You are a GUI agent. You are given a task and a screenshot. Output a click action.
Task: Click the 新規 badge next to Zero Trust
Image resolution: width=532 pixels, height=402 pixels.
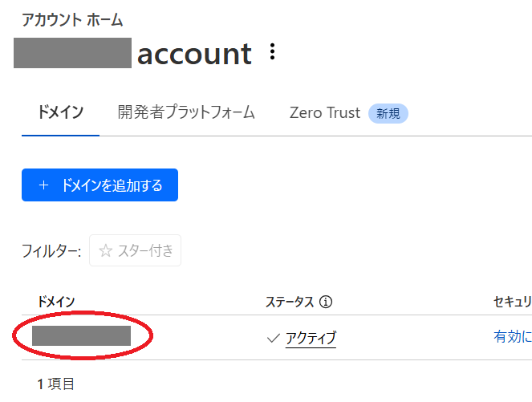tap(388, 113)
